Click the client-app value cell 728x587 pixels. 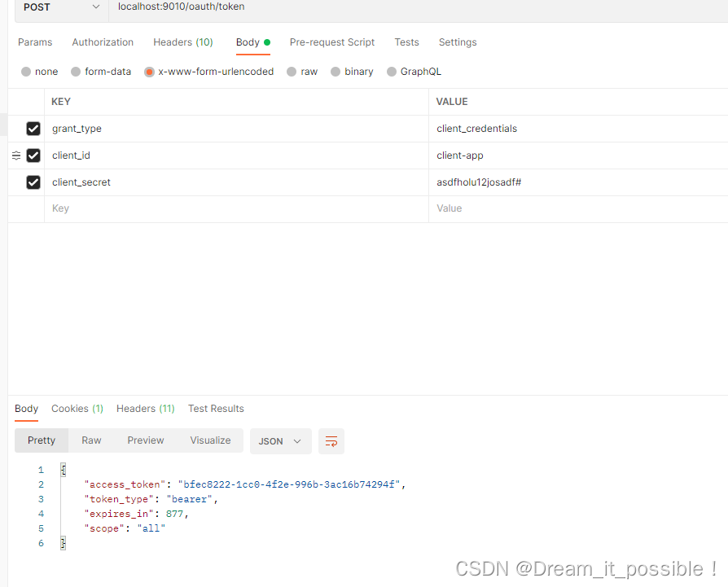click(578, 156)
